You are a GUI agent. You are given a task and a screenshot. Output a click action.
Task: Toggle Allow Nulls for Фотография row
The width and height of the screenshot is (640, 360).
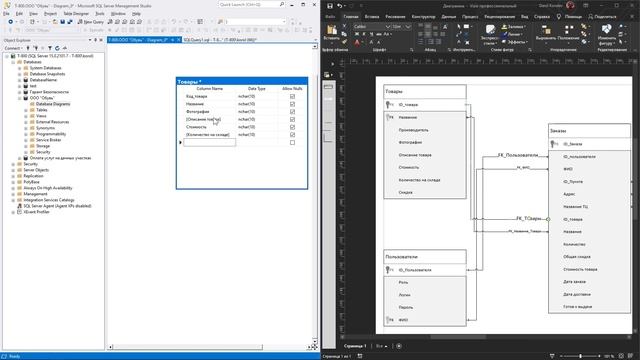coord(292,111)
